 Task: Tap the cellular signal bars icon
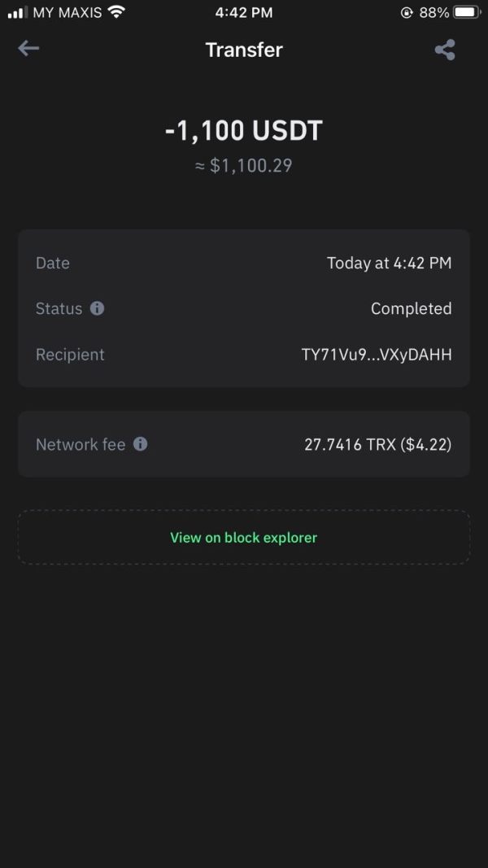pyautogui.click(x=17, y=12)
